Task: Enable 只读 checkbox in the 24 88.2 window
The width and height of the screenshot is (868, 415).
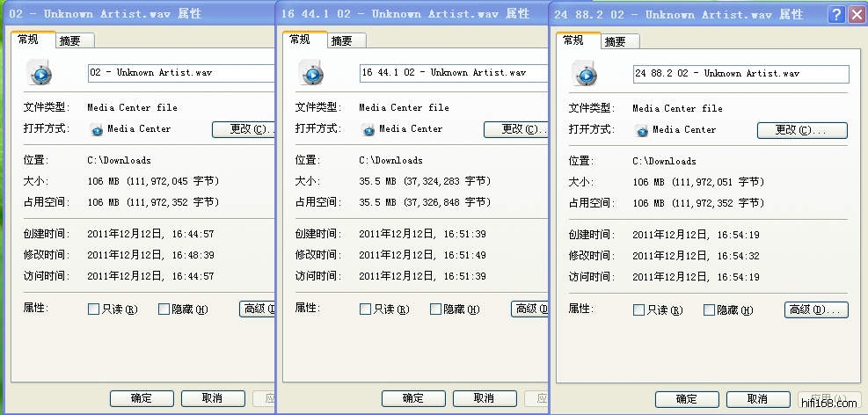Action: coord(638,310)
